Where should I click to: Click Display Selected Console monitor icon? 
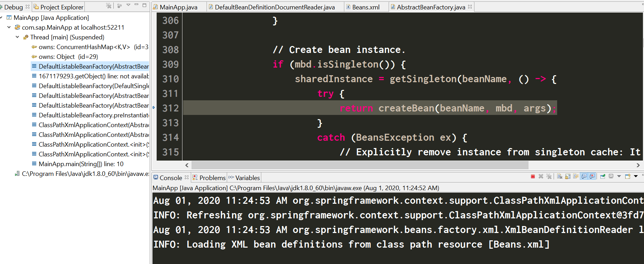coord(611,177)
